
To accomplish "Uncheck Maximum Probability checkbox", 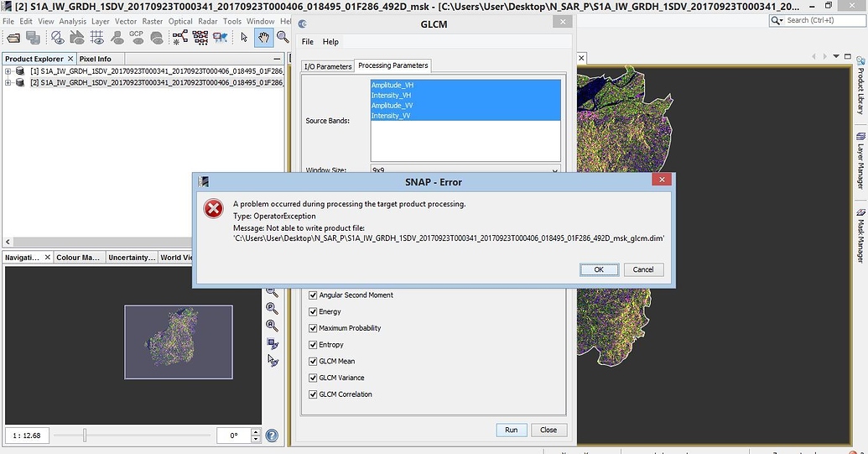I will click(x=313, y=328).
